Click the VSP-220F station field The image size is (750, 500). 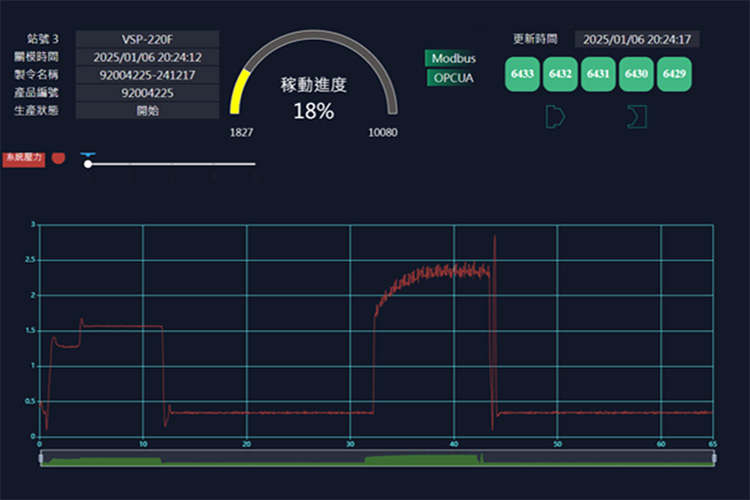point(147,39)
